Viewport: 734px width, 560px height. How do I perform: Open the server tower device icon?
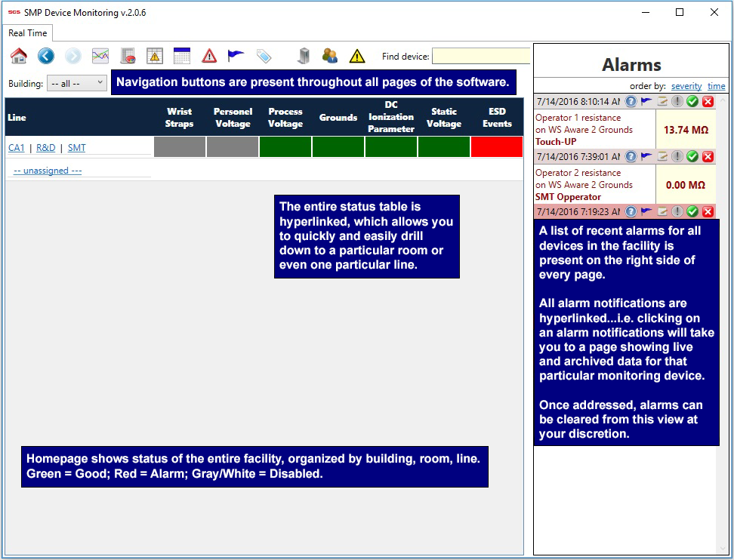[303, 56]
